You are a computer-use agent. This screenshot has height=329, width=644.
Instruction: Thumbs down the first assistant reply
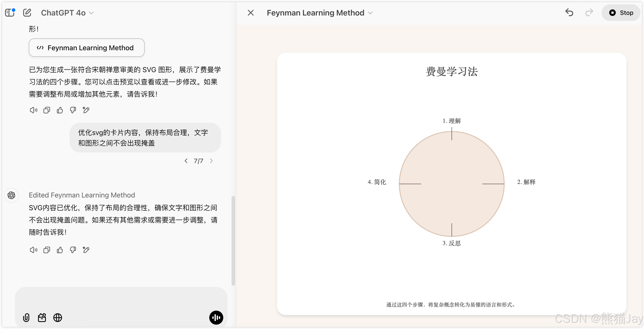[73, 110]
